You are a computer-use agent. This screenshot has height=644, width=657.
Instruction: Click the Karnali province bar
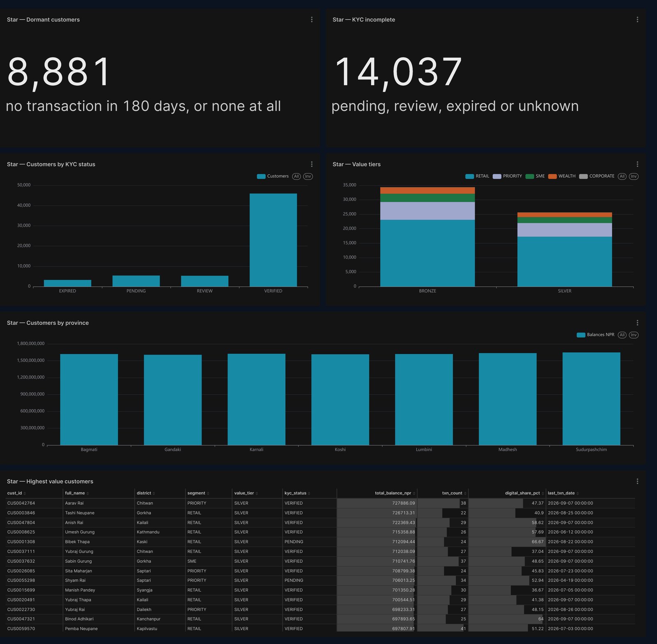tap(257, 399)
